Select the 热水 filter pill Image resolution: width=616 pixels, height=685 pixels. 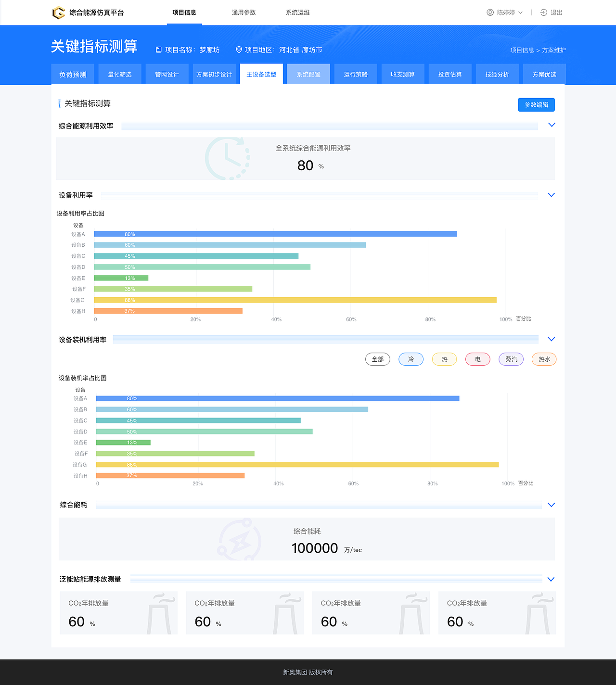point(544,359)
